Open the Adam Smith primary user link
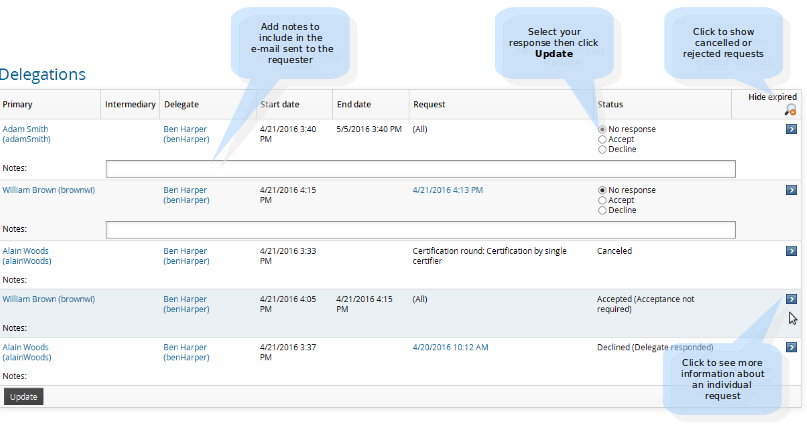The height and width of the screenshot is (429, 807). (25, 129)
